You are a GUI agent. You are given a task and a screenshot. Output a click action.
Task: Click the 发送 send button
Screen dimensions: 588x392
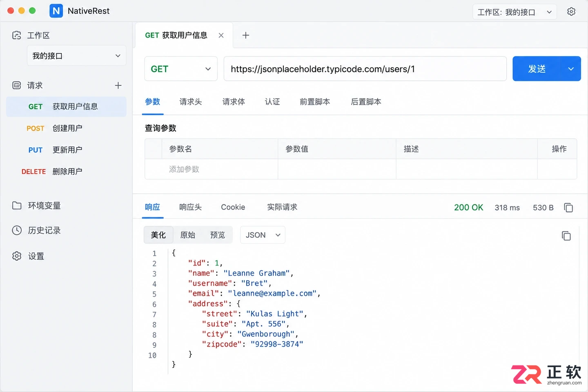(537, 69)
